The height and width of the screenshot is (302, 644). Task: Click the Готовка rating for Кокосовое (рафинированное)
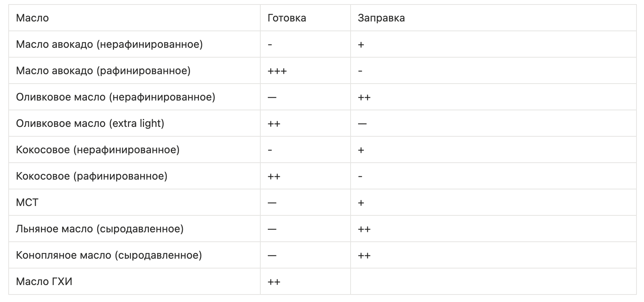(x=274, y=177)
